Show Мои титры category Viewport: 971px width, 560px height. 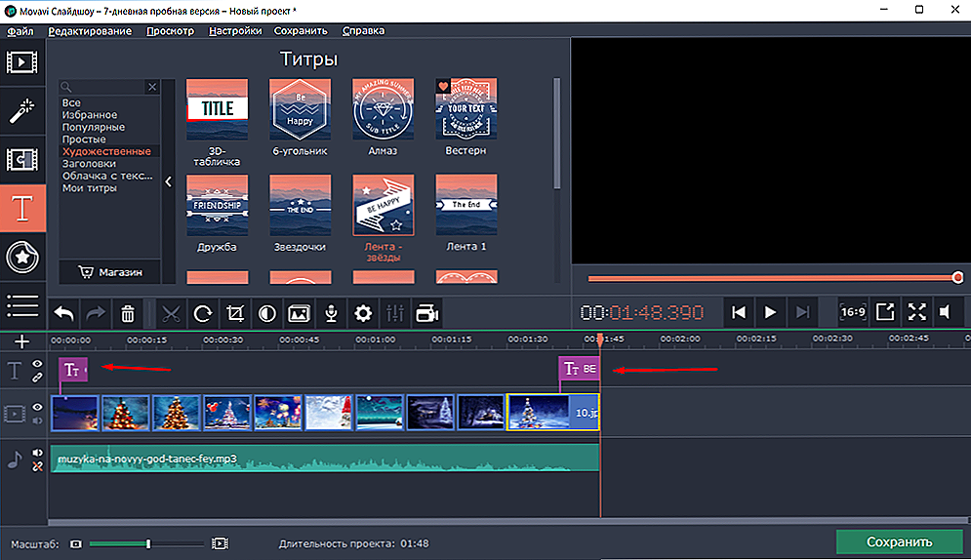coord(89,188)
